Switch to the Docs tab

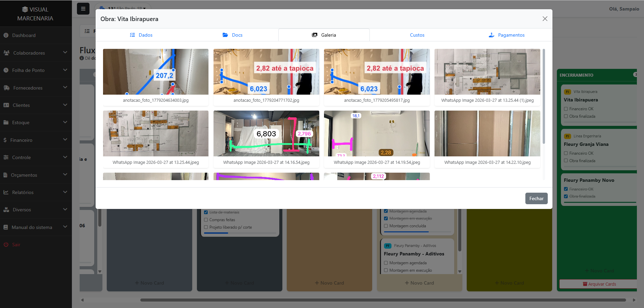pos(233,35)
